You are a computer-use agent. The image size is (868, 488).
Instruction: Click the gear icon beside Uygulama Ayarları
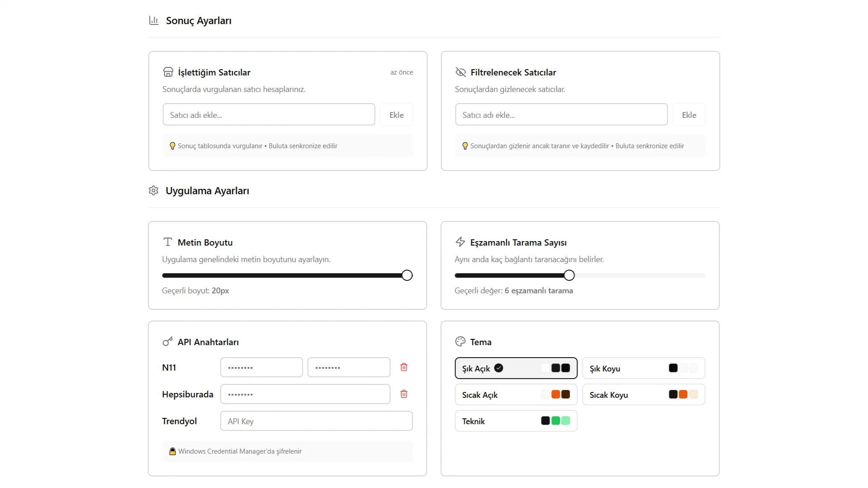click(154, 191)
